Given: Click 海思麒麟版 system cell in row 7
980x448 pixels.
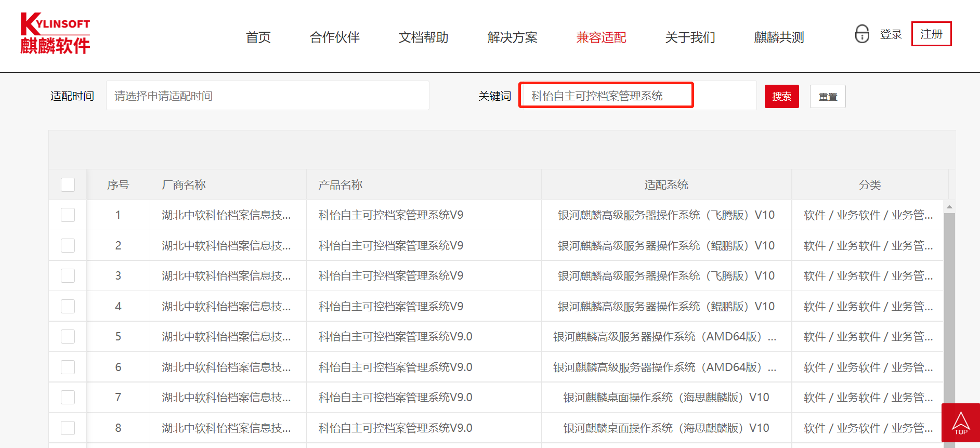Looking at the screenshot, I should click(x=666, y=397).
